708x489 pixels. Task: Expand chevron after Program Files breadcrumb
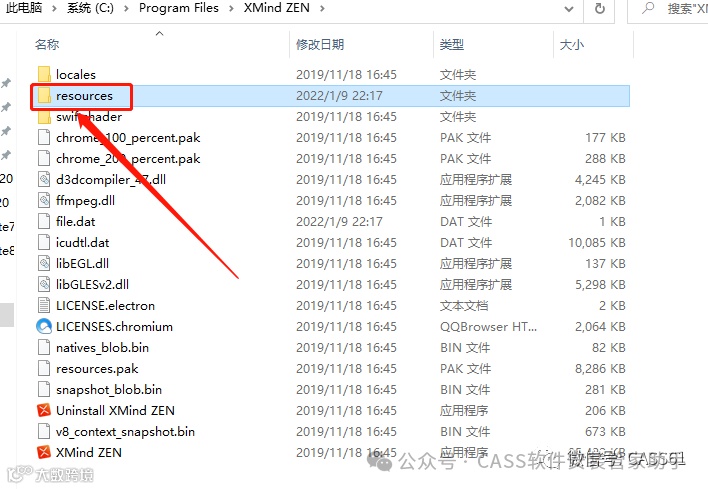tap(231, 8)
